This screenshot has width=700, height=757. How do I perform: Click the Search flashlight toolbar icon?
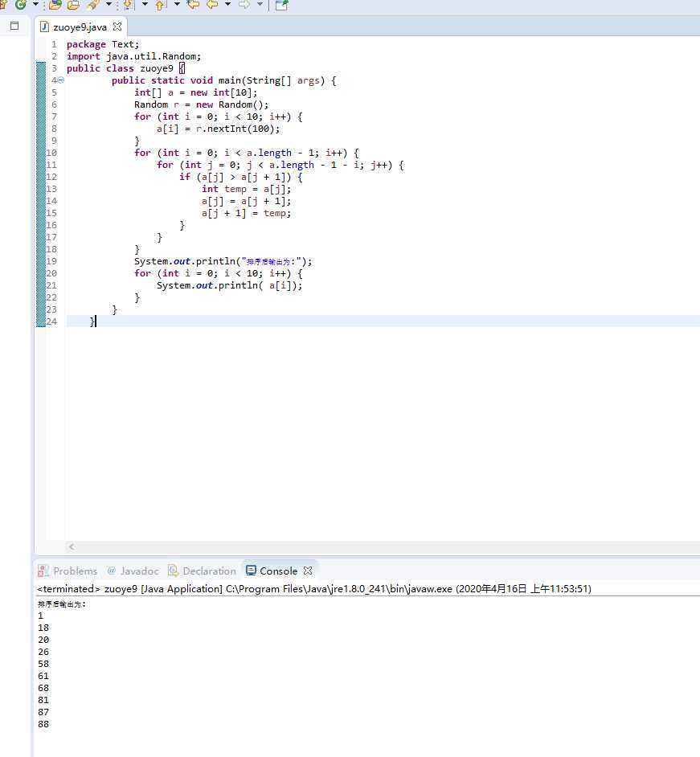pos(92,4)
